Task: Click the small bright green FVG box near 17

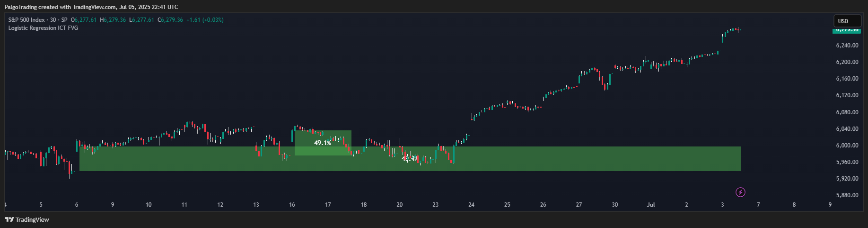Action: (323, 143)
